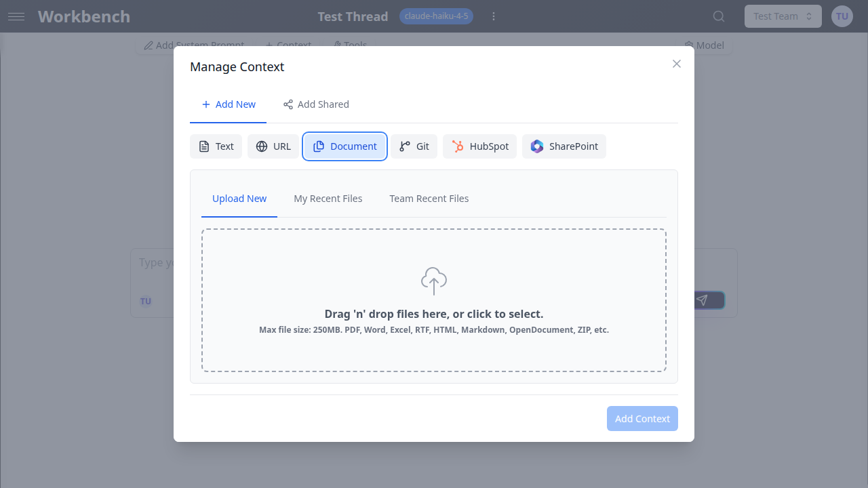
Task: Click the file drop zone to select files
Action: (434, 300)
